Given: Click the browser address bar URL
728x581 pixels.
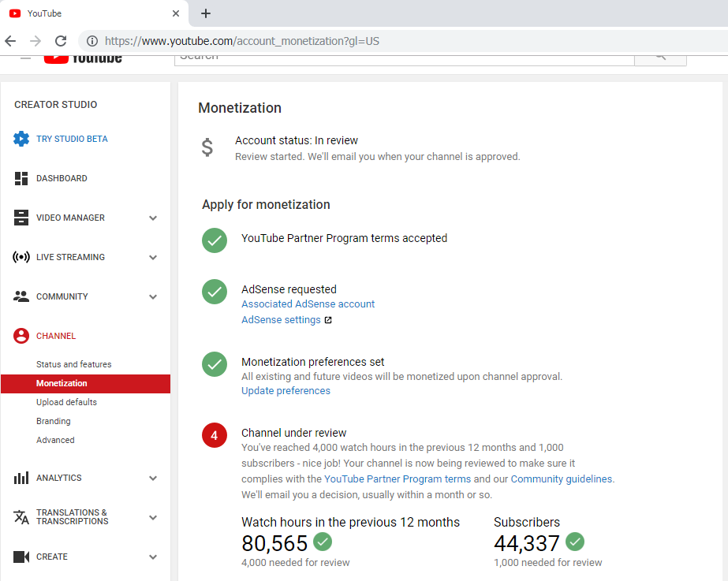Looking at the screenshot, I should [x=242, y=41].
